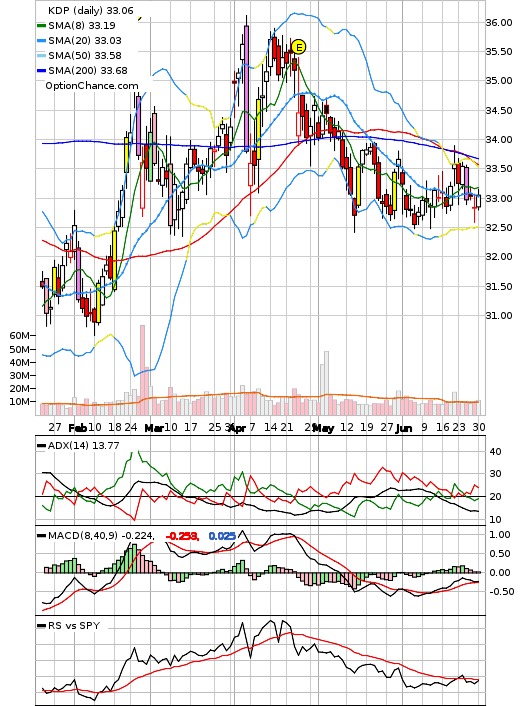Screen dimensions: 526x706
Task: Click the green SMA(8) legend swatch
Action: click(41, 26)
